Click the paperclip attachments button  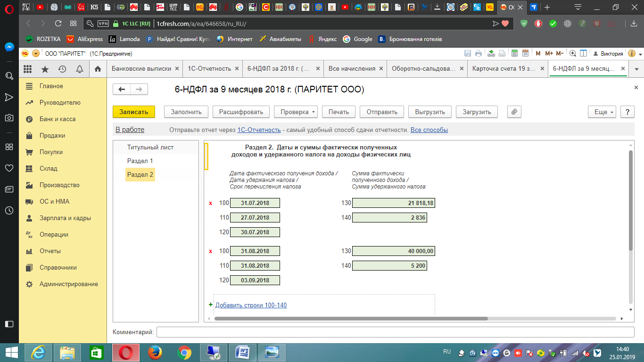pyautogui.click(x=514, y=112)
